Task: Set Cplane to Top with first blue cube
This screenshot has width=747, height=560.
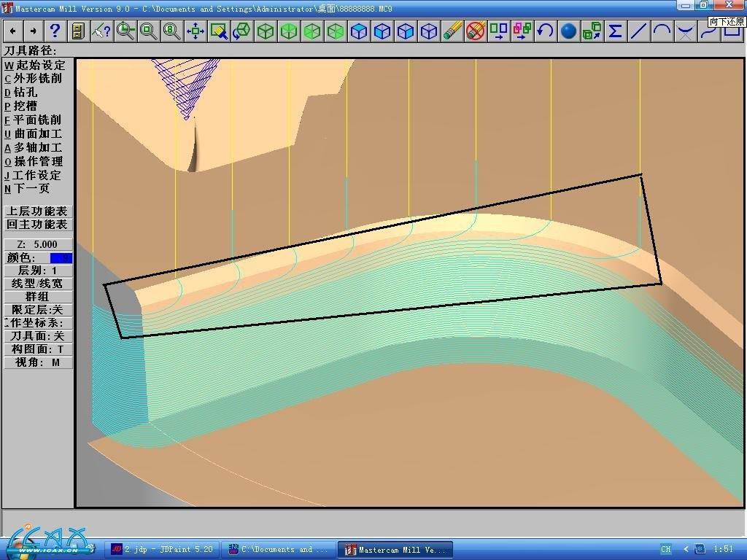Action: point(358,31)
